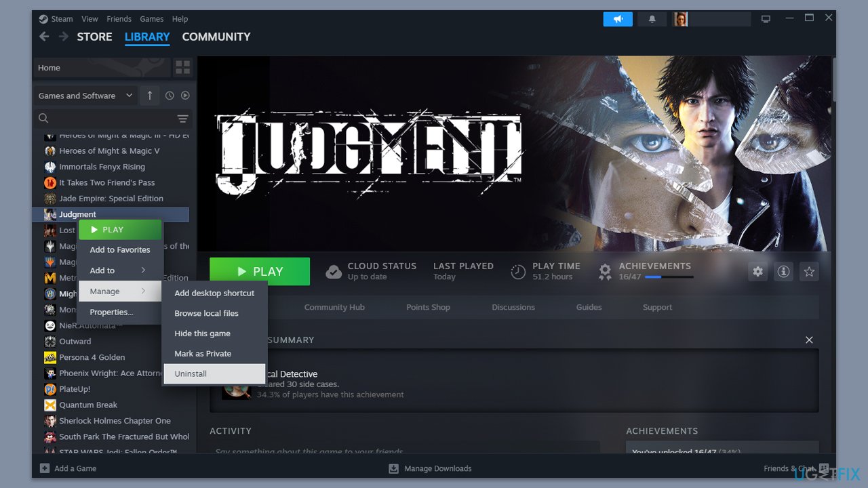Screen dimensions: 868x488
Task: Toggle favorite star for Judgment
Action: (809, 271)
